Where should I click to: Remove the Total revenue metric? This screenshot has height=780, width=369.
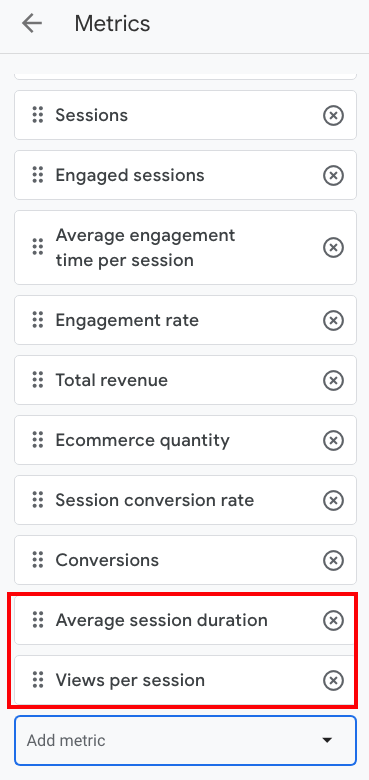[x=333, y=381]
